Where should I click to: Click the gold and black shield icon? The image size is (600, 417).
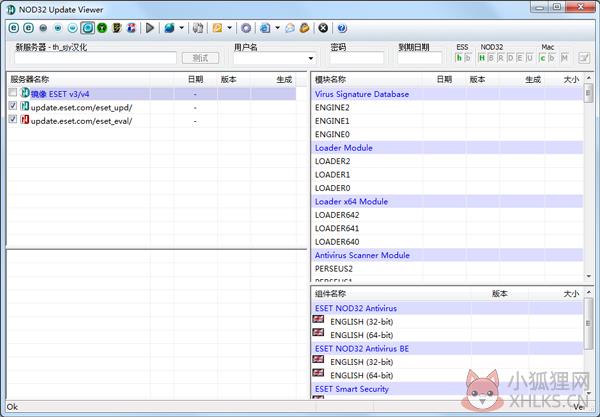coord(117,28)
